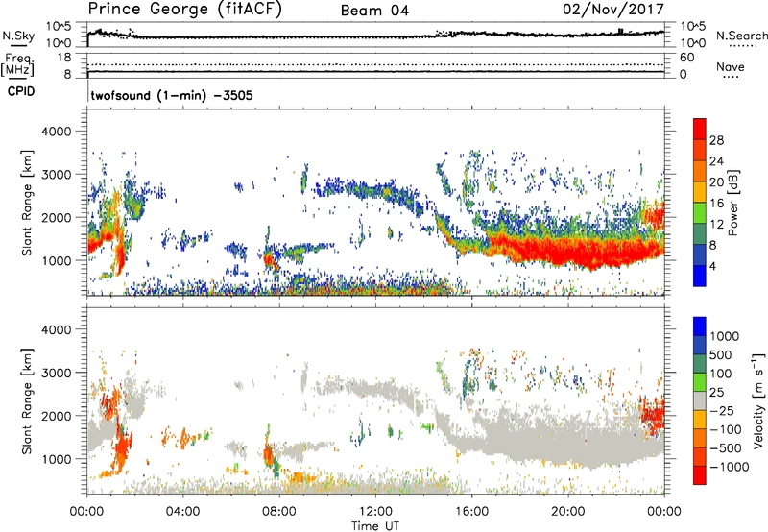
Task: Click the 'Nave' legend label
Action: [x=731, y=66]
